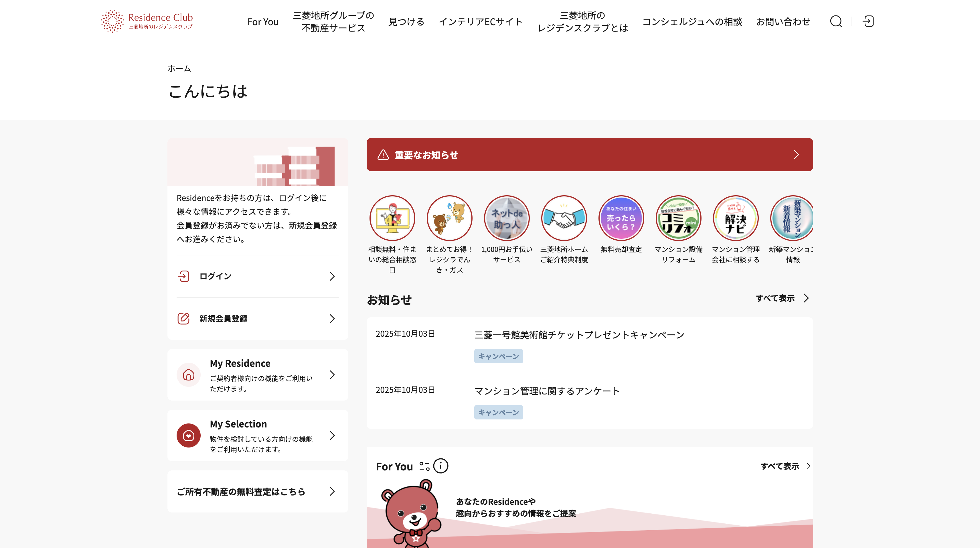Open the インテリアECサイト menu item
980x548 pixels.
(481, 22)
